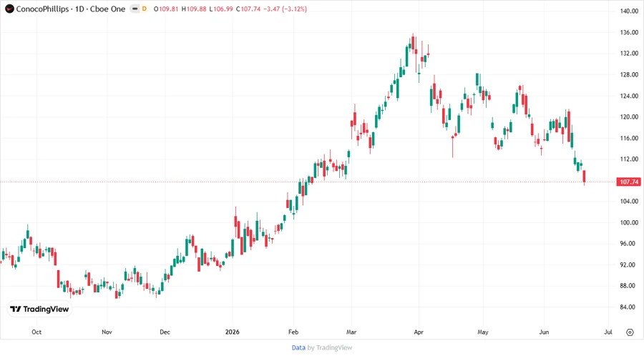
Task: Click the 136.00 price axis label
Action: coord(629,32)
